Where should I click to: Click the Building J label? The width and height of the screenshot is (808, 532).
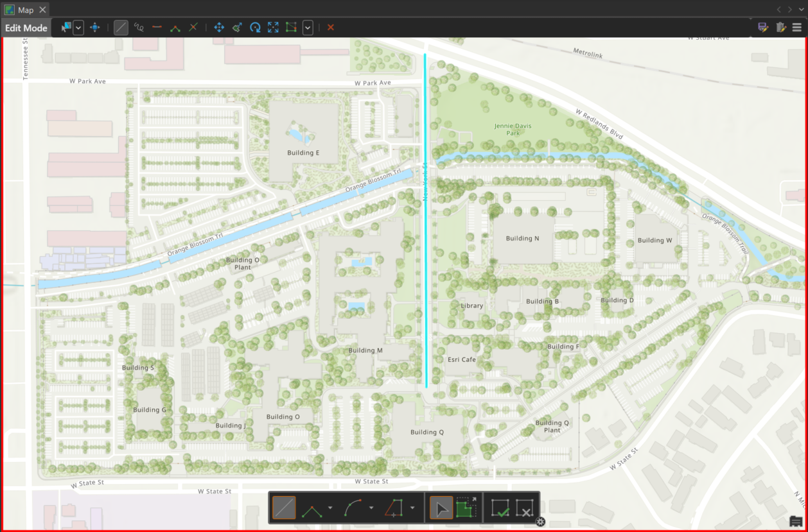tap(231, 425)
